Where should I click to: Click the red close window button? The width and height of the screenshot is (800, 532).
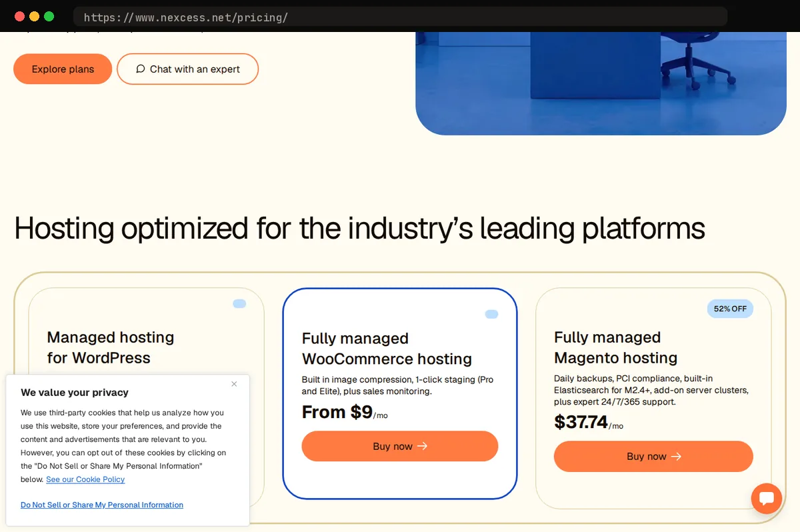[19, 17]
